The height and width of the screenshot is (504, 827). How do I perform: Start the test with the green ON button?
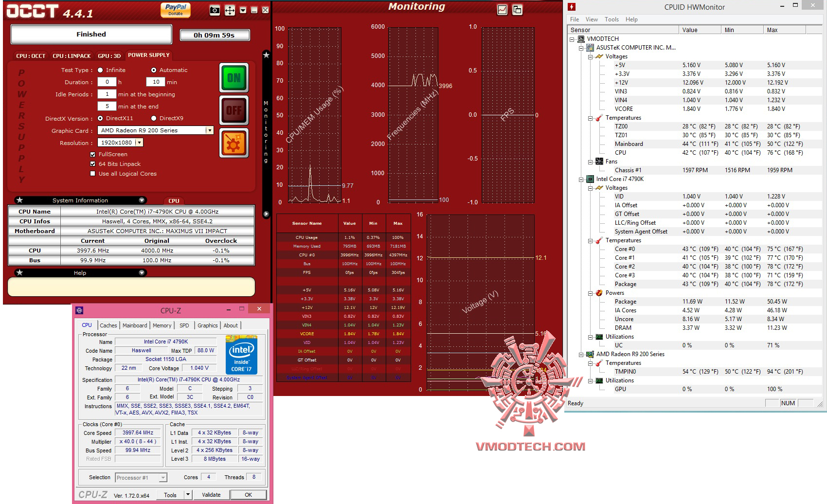(x=234, y=78)
